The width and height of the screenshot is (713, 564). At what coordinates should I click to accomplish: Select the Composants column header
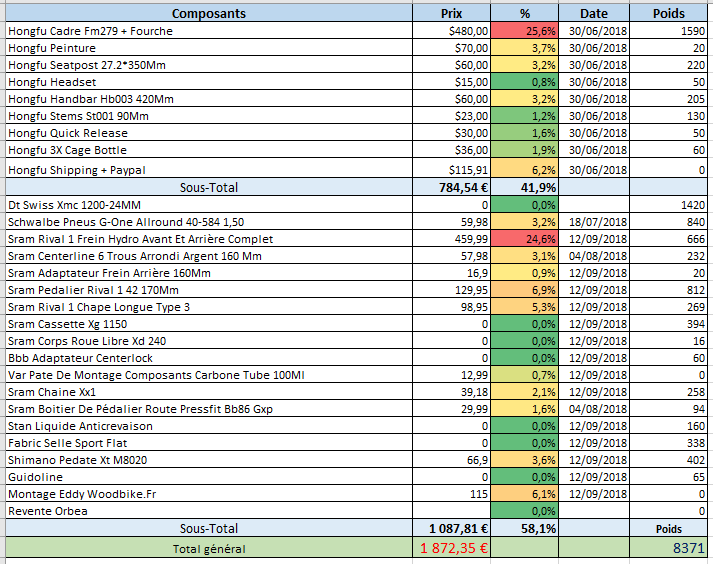click(209, 13)
